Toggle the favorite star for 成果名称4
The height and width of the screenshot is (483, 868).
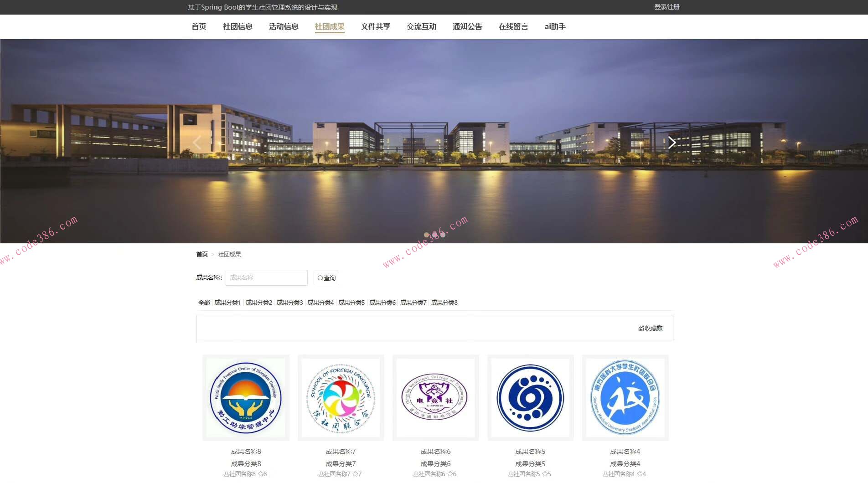[x=639, y=474]
